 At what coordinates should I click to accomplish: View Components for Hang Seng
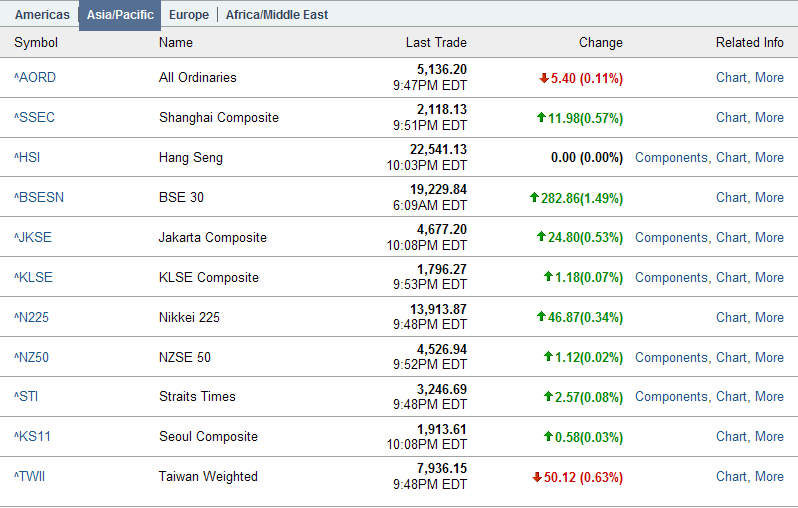(x=671, y=158)
